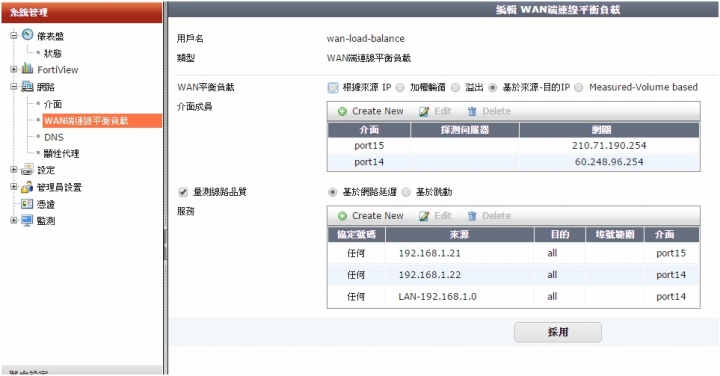The height and width of the screenshot is (376, 720).
Task: Click the network computers icon
Action: tap(28, 86)
